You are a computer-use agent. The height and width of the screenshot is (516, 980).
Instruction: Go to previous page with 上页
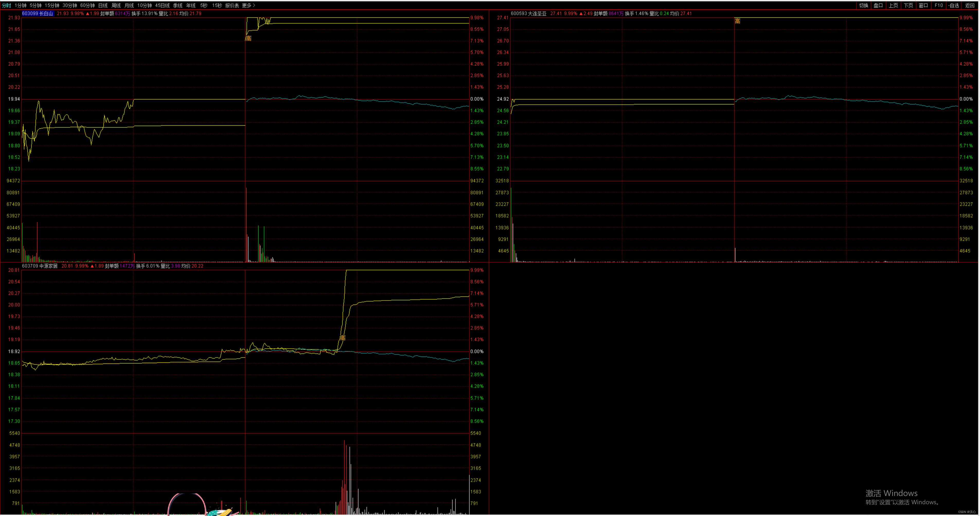click(893, 5)
